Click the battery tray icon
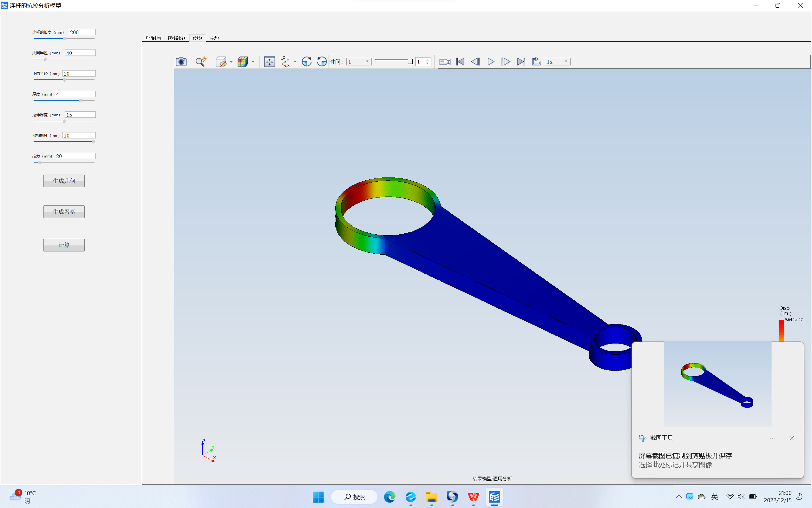812x508 pixels. pyautogui.click(x=753, y=497)
